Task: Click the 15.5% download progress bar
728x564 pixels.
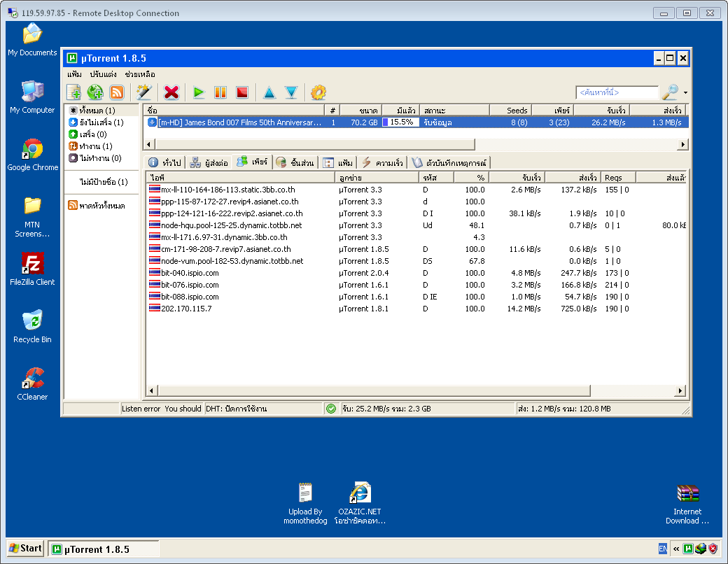Action: (400, 122)
